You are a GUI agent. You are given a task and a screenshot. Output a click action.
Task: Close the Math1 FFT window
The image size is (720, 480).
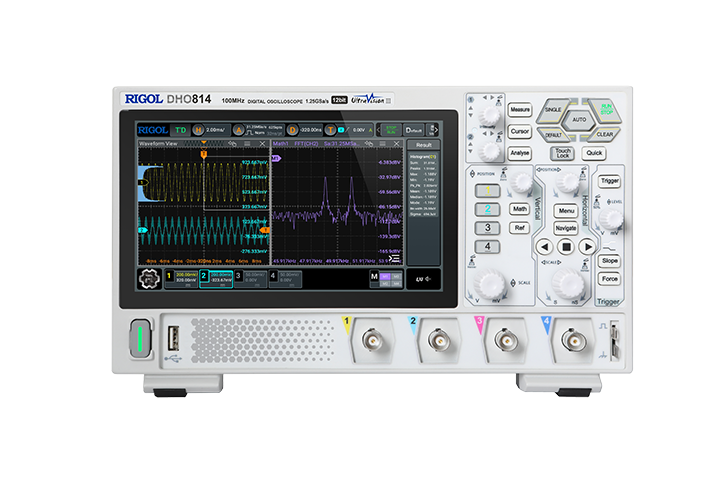tap(397, 144)
